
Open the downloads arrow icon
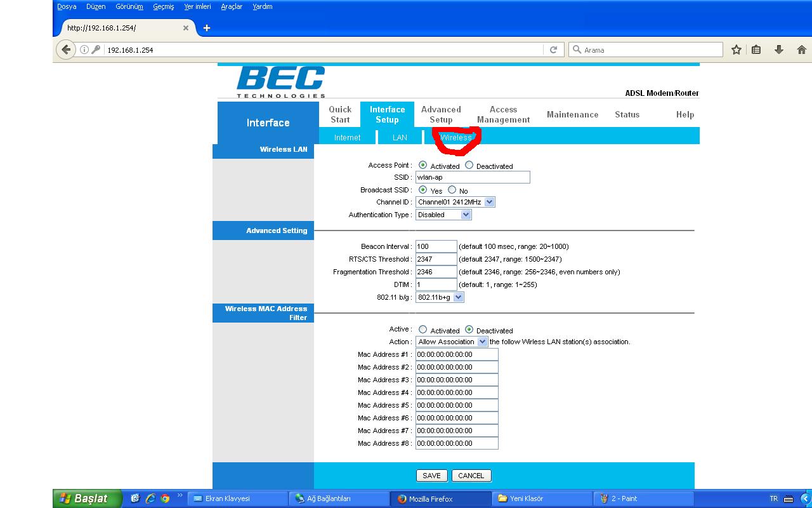(x=778, y=50)
